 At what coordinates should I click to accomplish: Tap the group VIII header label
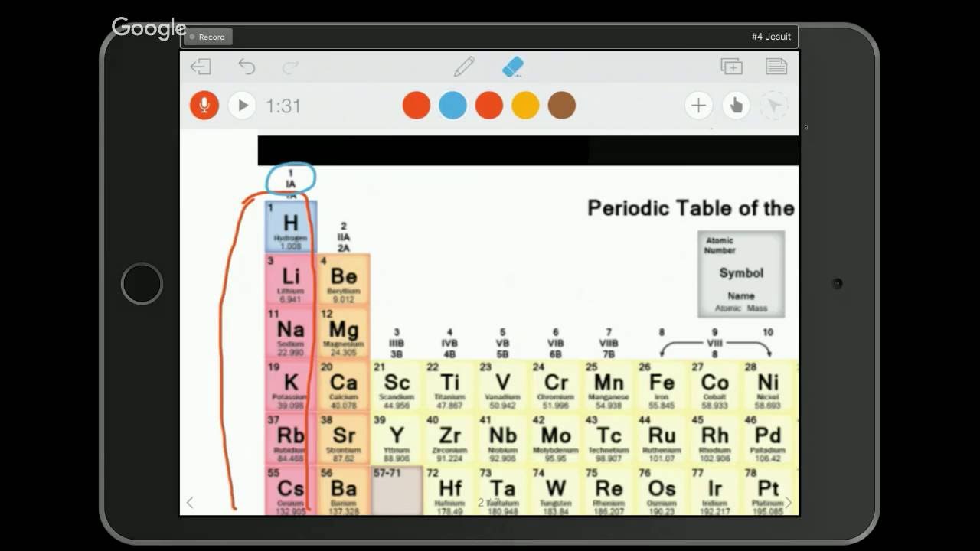click(714, 344)
